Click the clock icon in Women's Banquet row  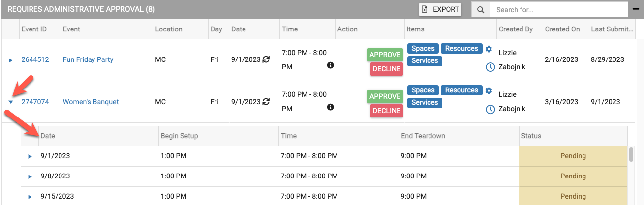[490, 109]
